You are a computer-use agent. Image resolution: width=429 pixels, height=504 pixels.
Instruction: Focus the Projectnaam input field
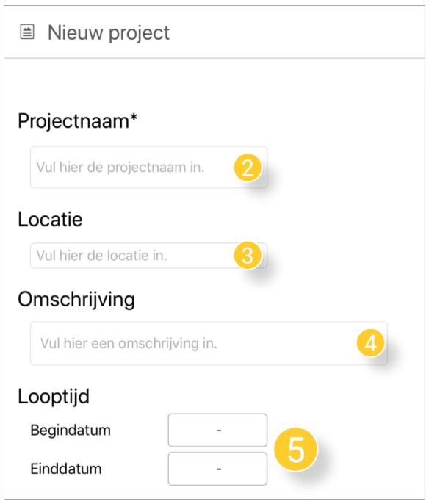pos(149,168)
